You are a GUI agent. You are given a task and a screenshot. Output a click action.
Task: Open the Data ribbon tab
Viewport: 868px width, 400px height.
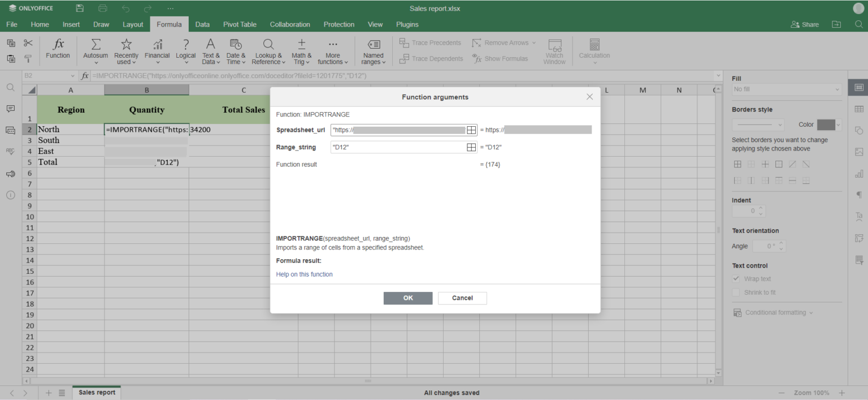202,24
